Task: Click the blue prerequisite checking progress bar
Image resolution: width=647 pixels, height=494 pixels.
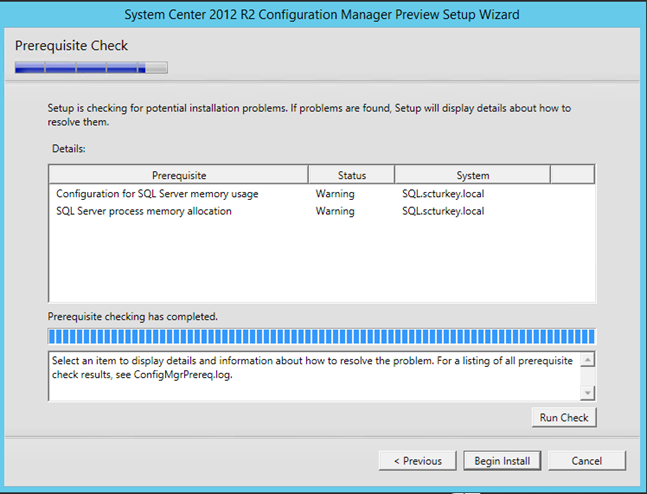Action: point(322,336)
